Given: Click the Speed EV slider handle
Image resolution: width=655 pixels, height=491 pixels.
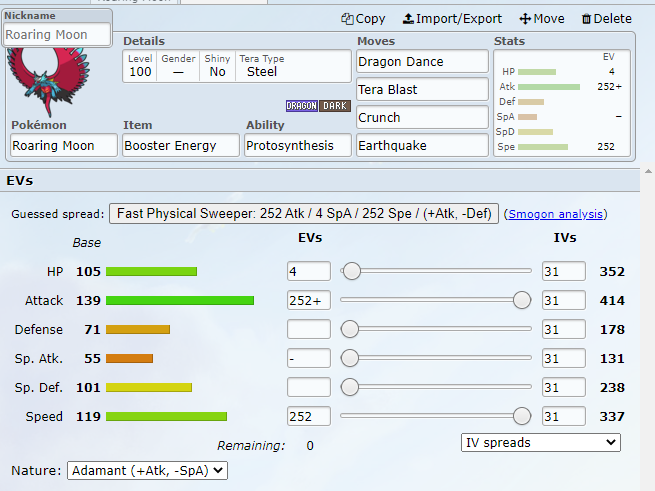Looking at the screenshot, I should [x=522, y=416].
